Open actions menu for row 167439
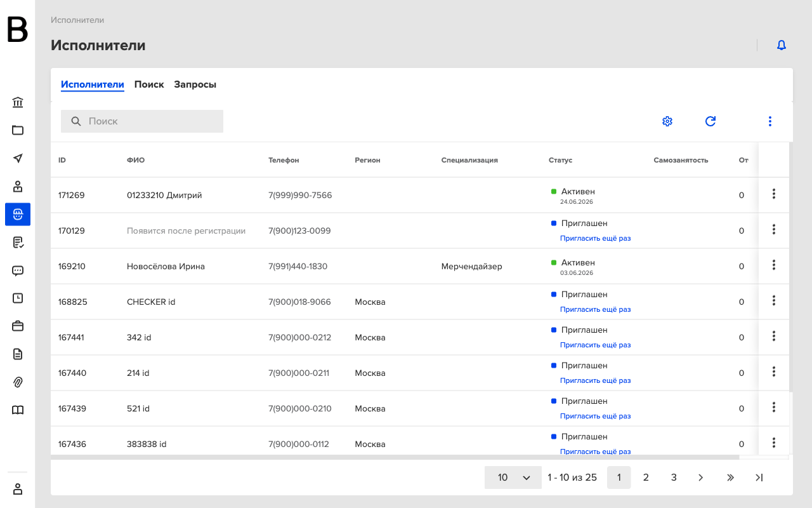The image size is (812, 508). pos(774,407)
